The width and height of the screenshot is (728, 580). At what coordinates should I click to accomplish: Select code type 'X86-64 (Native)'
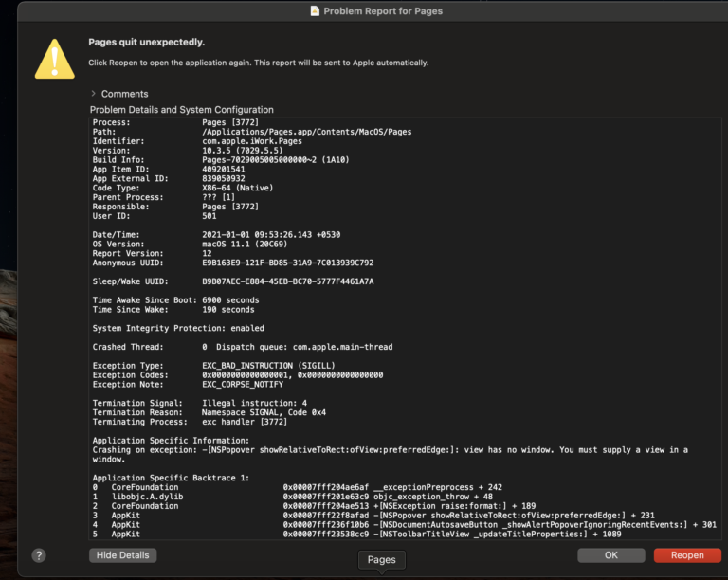pos(237,188)
